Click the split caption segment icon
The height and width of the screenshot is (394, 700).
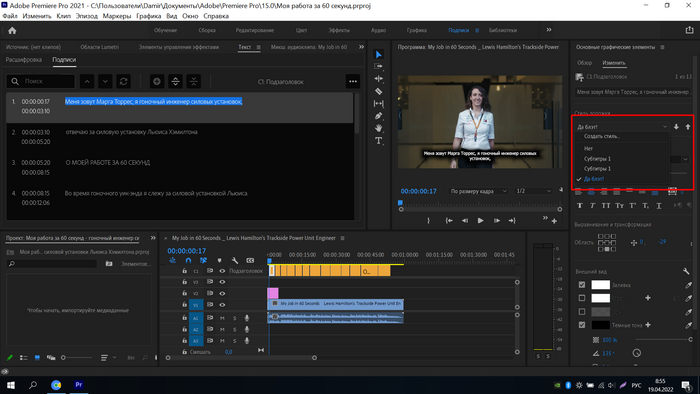point(175,81)
